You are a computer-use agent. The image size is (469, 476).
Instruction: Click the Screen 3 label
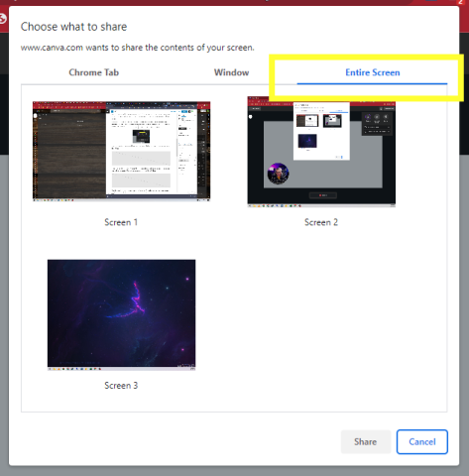coord(121,386)
